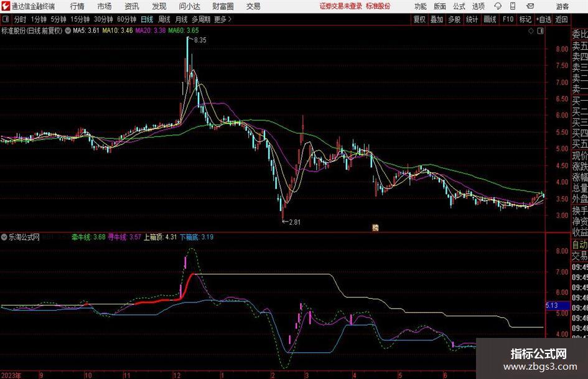
Task: Click the 画线 drawing tool button
Action: [x=490, y=19]
